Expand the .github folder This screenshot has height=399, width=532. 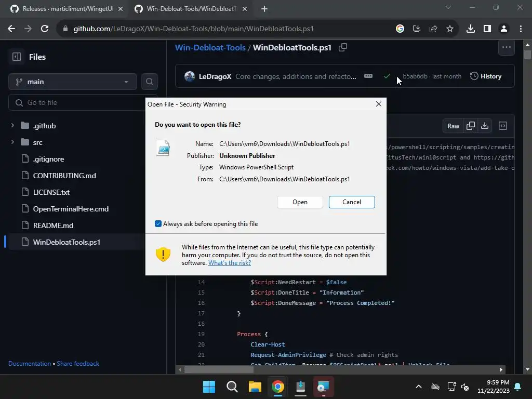12,126
